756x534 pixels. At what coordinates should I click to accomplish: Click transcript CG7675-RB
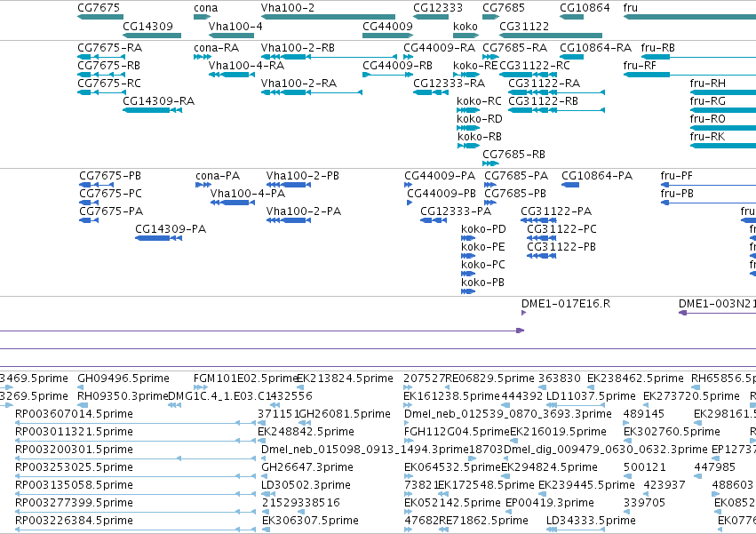[x=101, y=75]
